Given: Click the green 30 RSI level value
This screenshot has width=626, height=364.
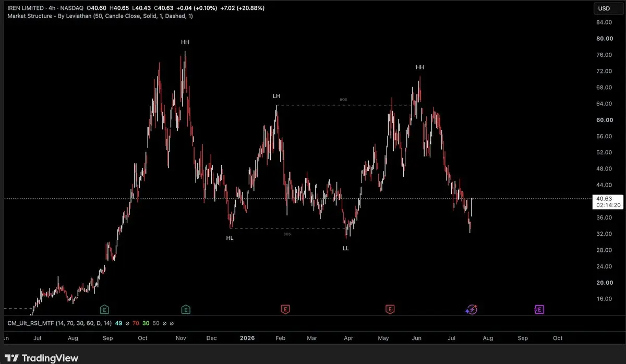Looking at the screenshot, I should pyautogui.click(x=147, y=323).
